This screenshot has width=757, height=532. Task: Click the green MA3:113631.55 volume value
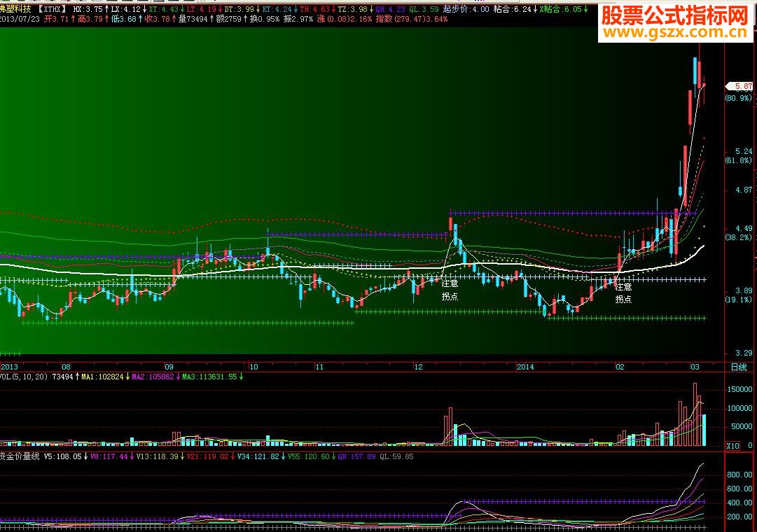[x=209, y=377]
